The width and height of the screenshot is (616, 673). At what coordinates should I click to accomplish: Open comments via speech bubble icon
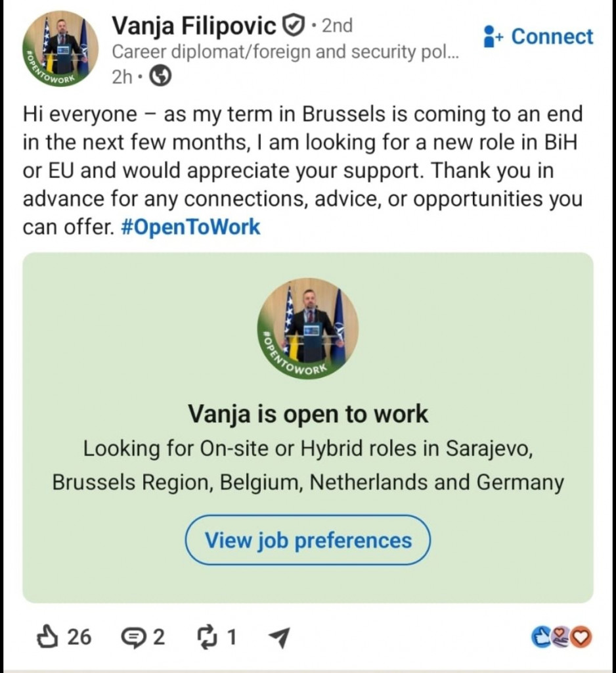(133, 638)
